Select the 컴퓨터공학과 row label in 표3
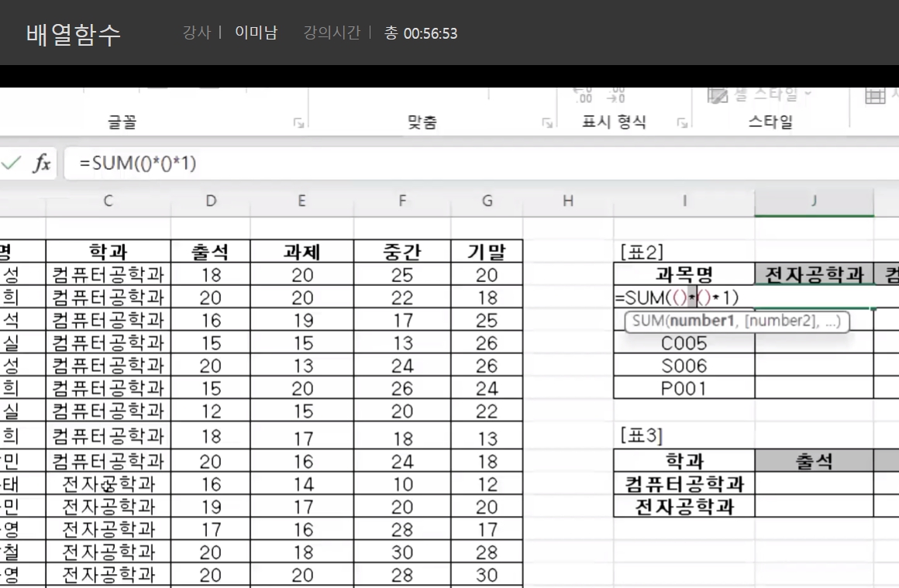Viewport: 899px width, 588px height. click(684, 484)
